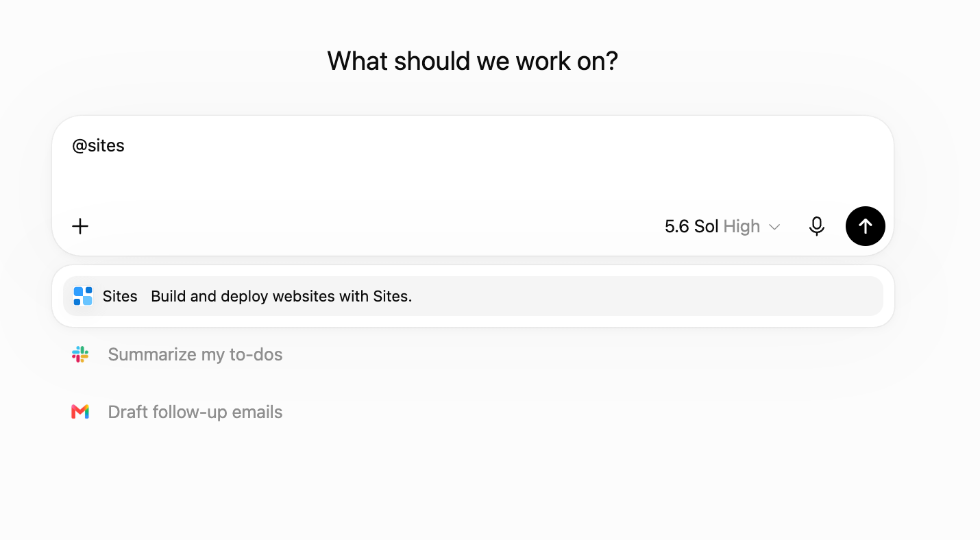This screenshot has height=540, width=980.
Task: Change the High reasoning effort setting
Action: (742, 227)
